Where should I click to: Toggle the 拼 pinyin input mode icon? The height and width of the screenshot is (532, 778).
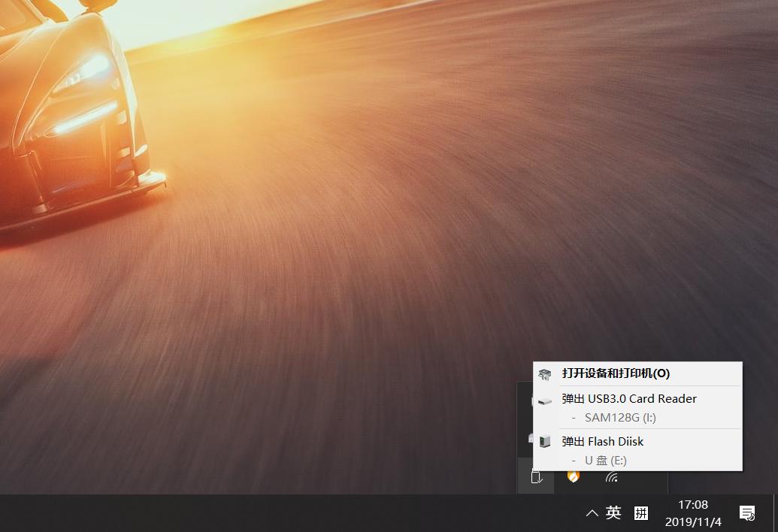(x=641, y=513)
